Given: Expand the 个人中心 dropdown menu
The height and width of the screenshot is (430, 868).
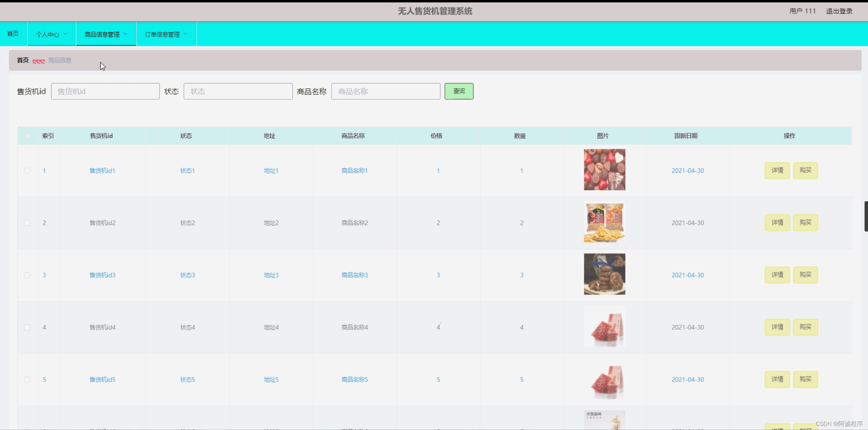Looking at the screenshot, I should (x=51, y=34).
